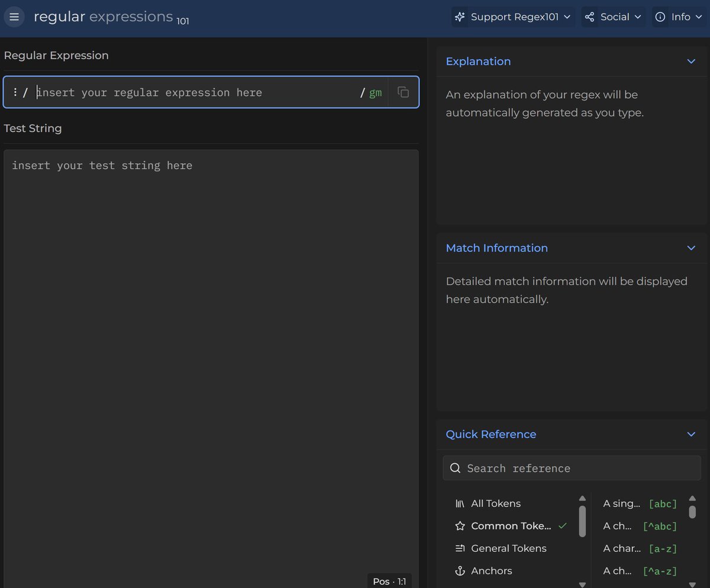The width and height of the screenshot is (710, 588).
Task: Click the category list scroll-down arrow
Action: click(582, 584)
